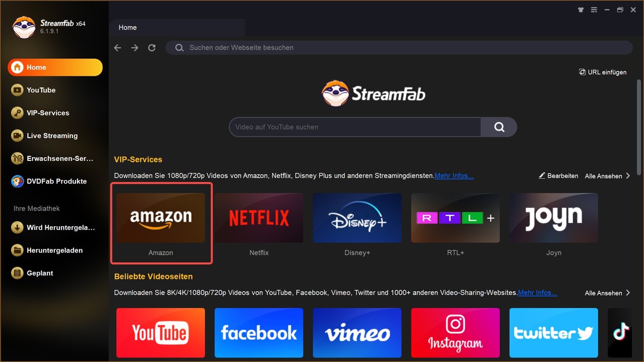This screenshot has height=362, width=644.
Task: Expand Alle Ansehen for Beliebte Videoseiten
Action: [x=604, y=293]
